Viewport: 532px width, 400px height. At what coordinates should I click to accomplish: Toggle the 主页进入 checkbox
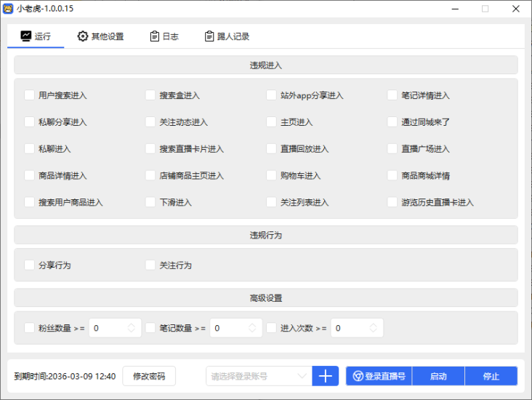(271, 122)
